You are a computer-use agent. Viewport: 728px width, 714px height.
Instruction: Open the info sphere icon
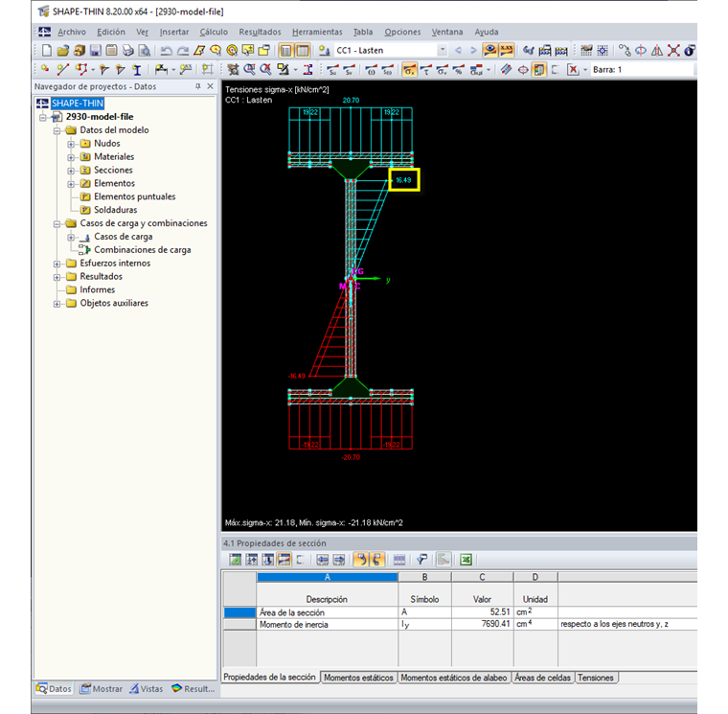690,50
